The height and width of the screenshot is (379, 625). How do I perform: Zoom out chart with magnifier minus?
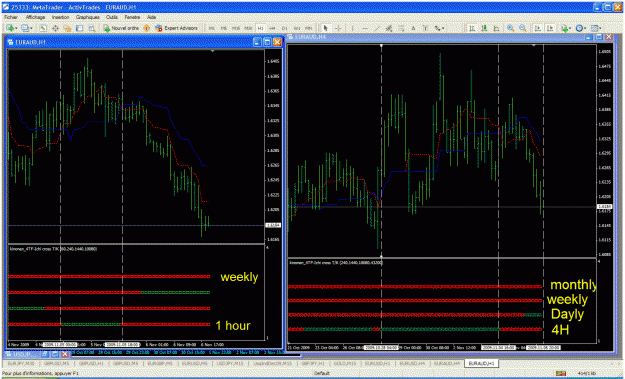(523, 28)
